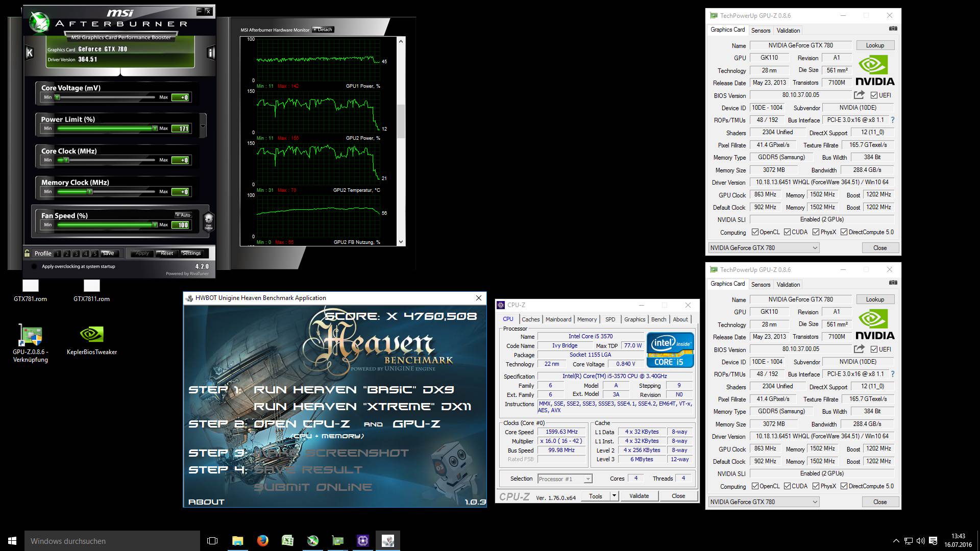Click the Core Clock value field in Afterburner
This screenshot has height=551, width=980.
click(181, 160)
